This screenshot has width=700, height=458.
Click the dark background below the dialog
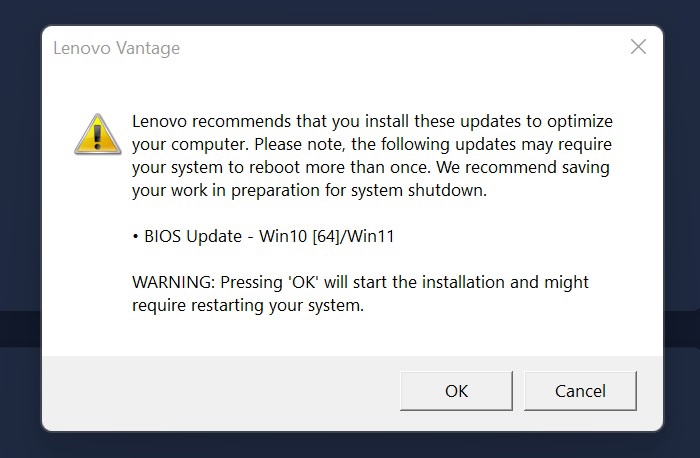pyautogui.click(x=350, y=446)
